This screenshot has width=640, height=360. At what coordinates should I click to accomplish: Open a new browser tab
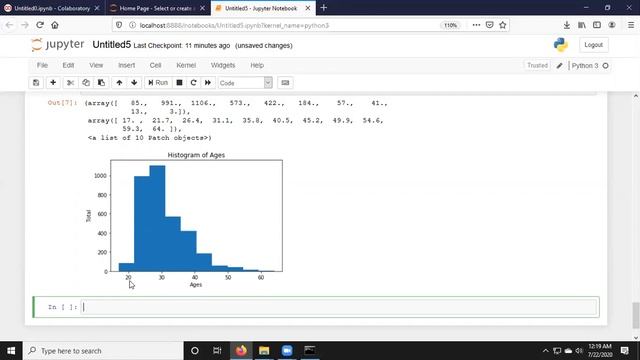point(324,8)
